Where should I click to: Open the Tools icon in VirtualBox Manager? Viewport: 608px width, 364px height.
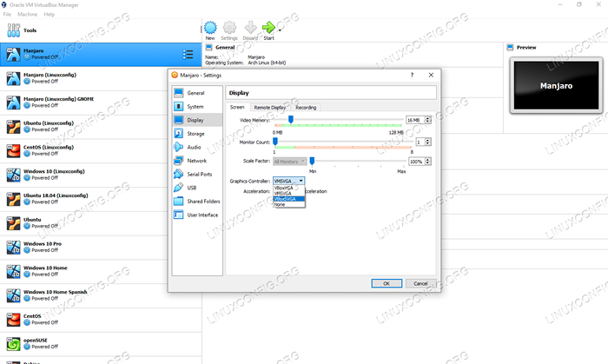pos(14,30)
